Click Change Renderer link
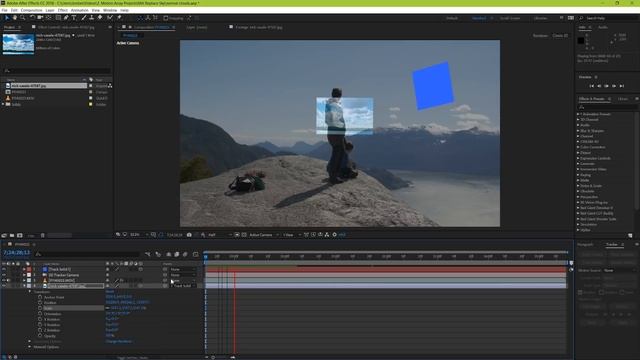Screen dimensions: 640x360 coord(119,341)
